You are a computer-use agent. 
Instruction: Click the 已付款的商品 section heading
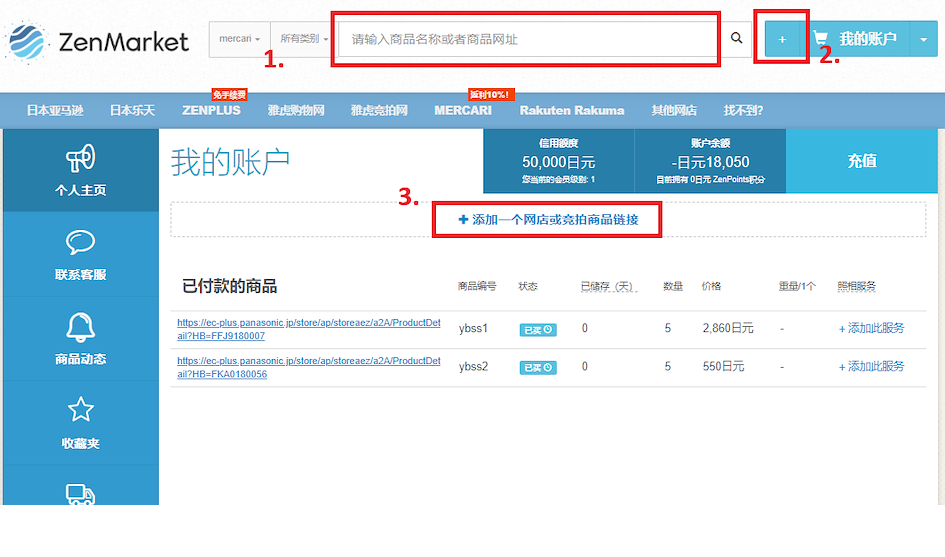pyautogui.click(x=230, y=286)
